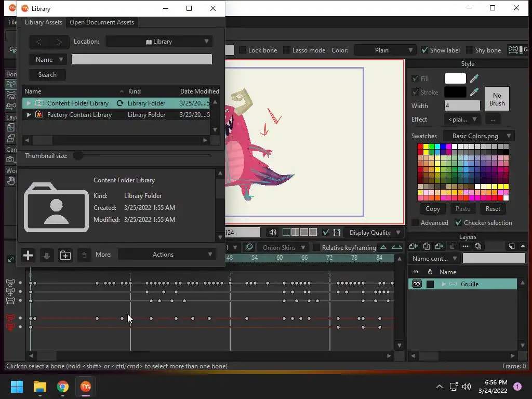The height and width of the screenshot is (399, 532).
Task: Pick stroke color with the Stroke eyedropper
Action: coord(474,92)
